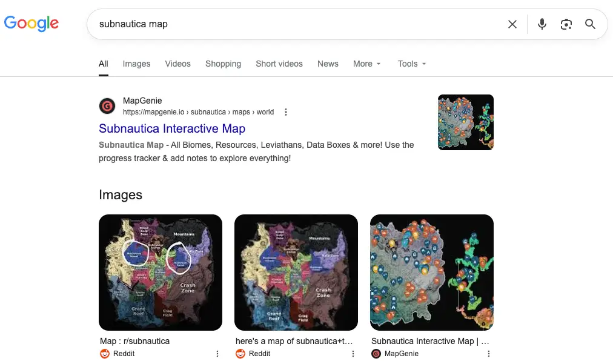Start voice search with the microphone icon
Viewport: 613px width, 364px height.
click(542, 24)
